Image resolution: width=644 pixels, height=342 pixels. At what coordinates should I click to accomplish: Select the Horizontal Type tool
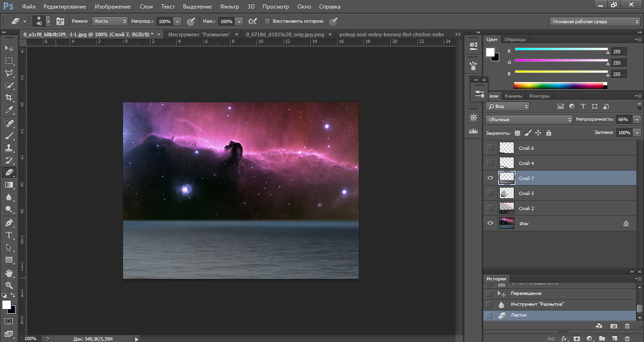coord(8,235)
